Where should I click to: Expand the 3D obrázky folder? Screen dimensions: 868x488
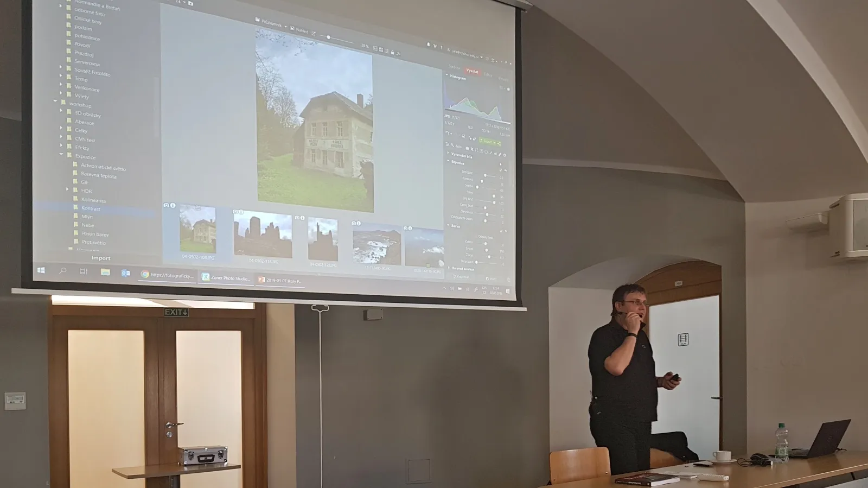(x=61, y=111)
